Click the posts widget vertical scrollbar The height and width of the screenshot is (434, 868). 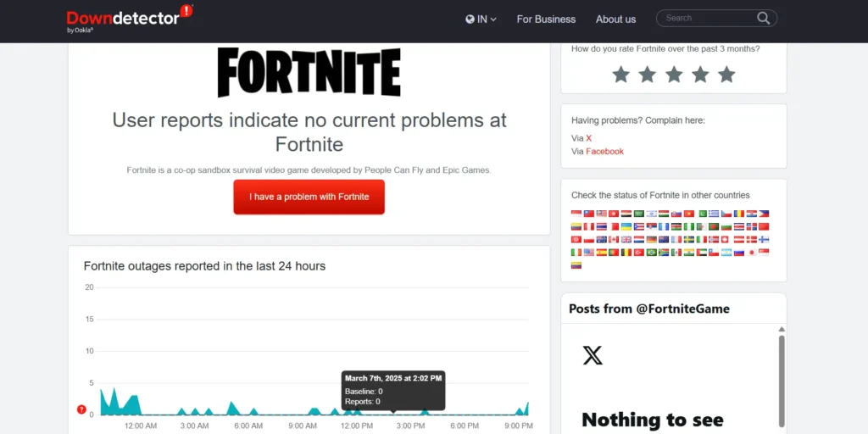tap(781, 380)
